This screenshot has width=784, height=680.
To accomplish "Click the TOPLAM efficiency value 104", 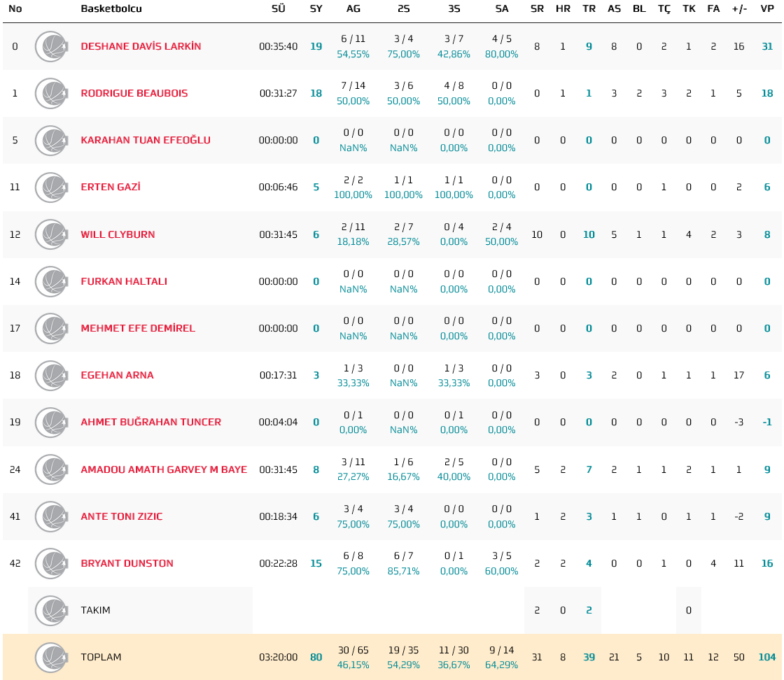I will [x=767, y=658].
